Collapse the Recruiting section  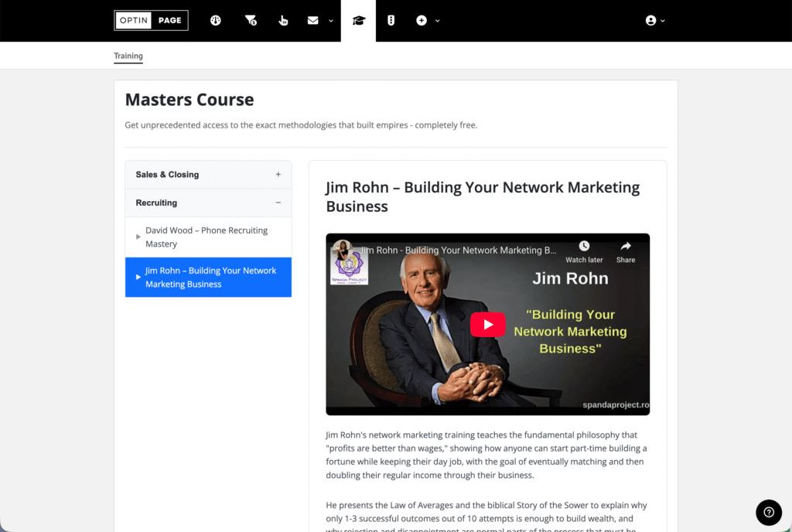[x=208, y=203]
